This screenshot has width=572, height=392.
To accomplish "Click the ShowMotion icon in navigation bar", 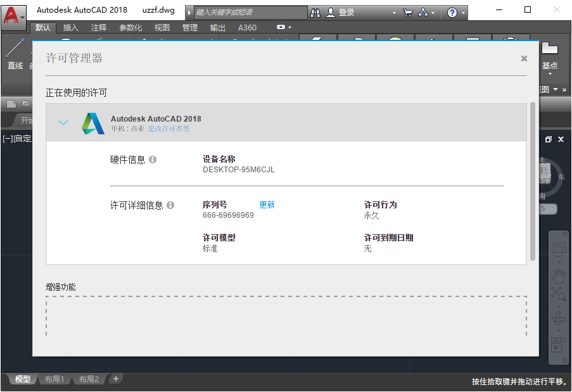I will click(x=558, y=345).
